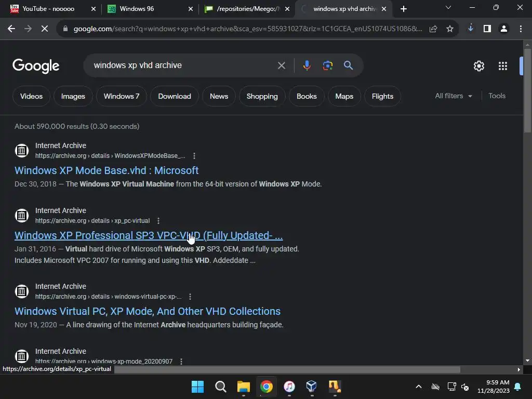The height and width of the screenshot is (399, 532).
Task: Open File Explorer from the taskbar
Action: (x=243, y=387)
